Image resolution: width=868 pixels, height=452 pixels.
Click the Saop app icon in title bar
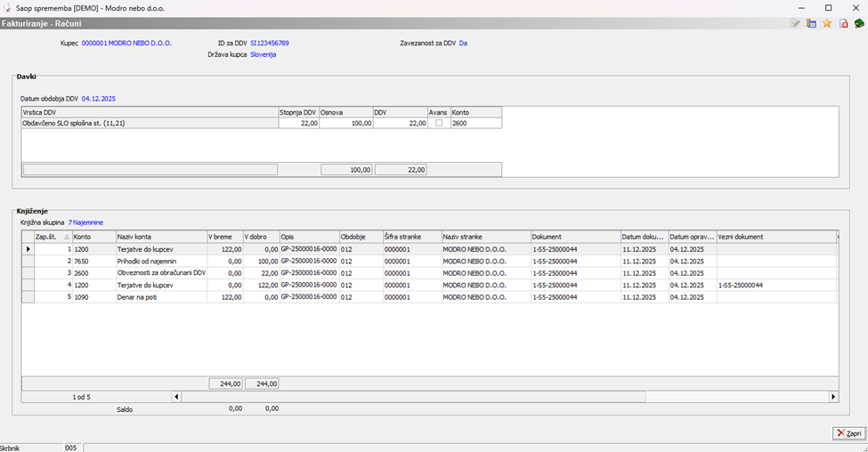point(8,7)
